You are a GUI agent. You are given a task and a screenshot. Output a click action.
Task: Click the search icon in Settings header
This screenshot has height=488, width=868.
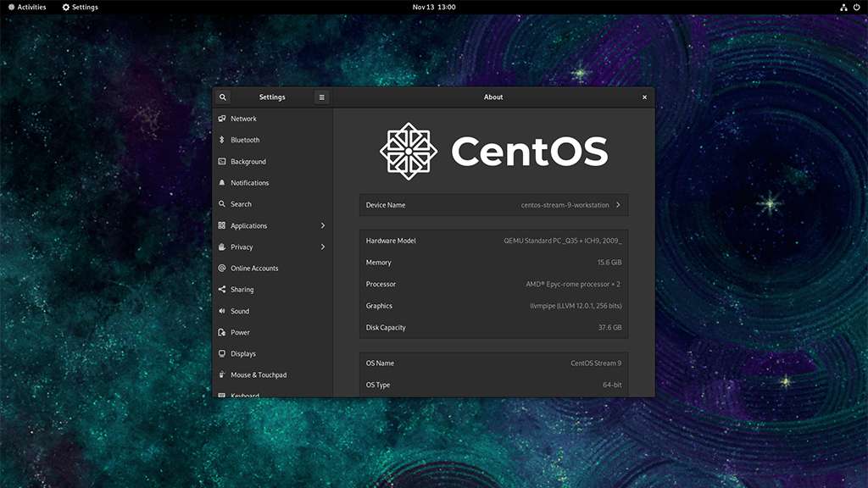pos(223,97)
